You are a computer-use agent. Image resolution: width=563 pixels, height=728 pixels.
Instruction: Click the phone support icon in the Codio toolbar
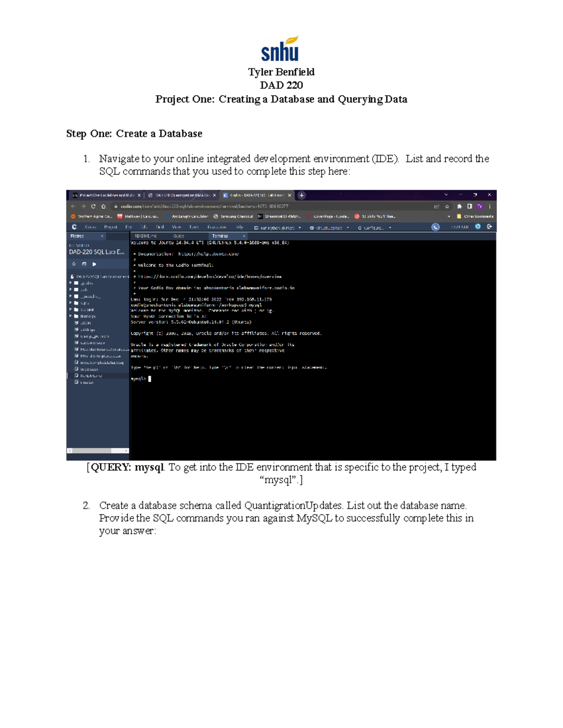tap(435, 227)
